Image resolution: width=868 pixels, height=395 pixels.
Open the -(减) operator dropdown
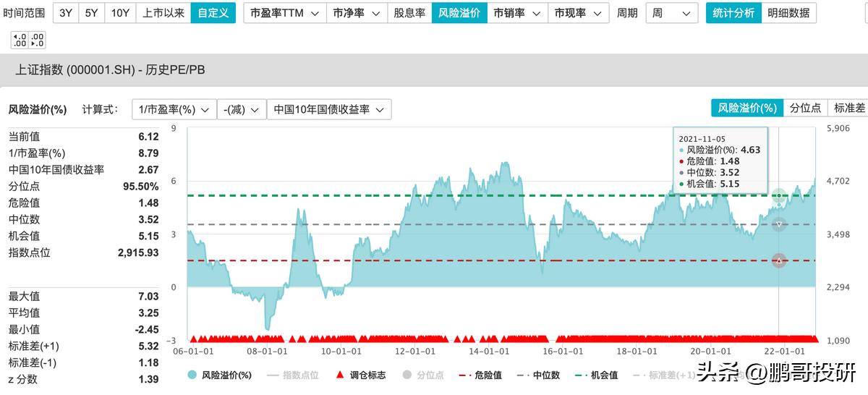(242, 109)
